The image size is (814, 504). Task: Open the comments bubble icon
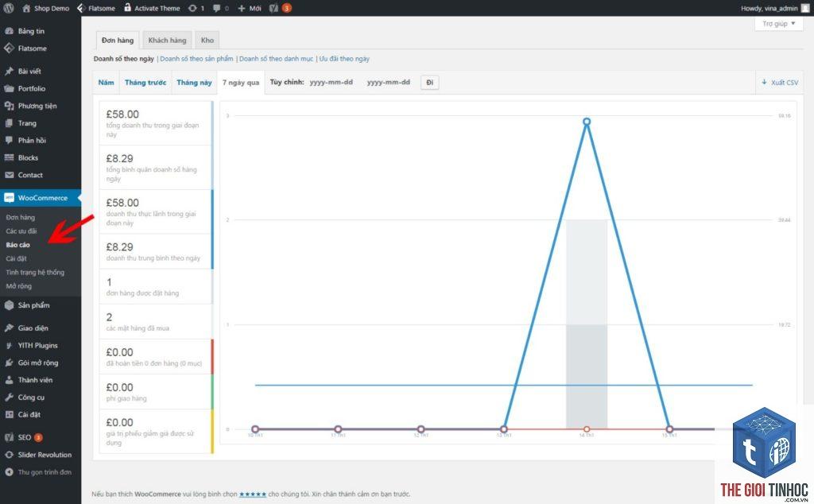tap(217, 8)
